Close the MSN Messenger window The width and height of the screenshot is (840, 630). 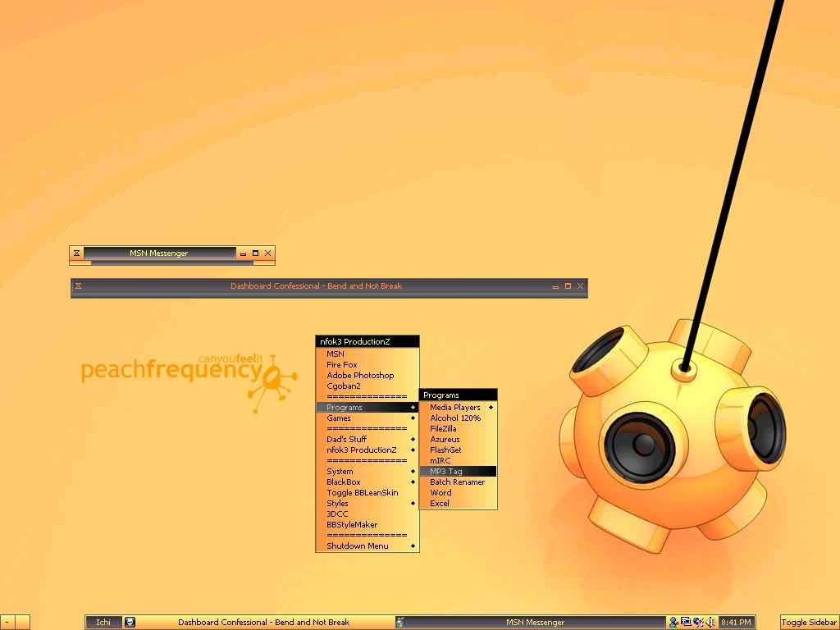268,253
